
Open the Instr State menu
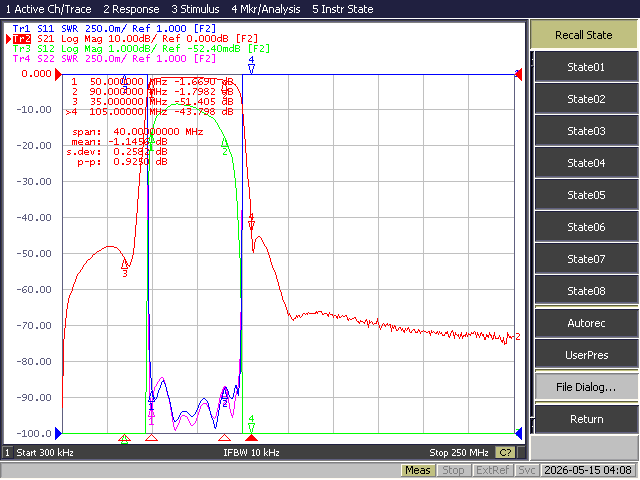(x=342, y=9)
